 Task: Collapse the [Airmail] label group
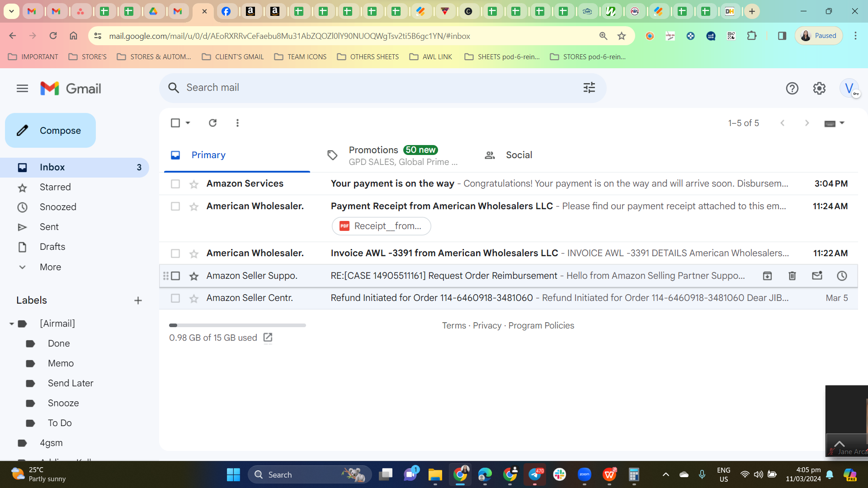click(11, 324)
